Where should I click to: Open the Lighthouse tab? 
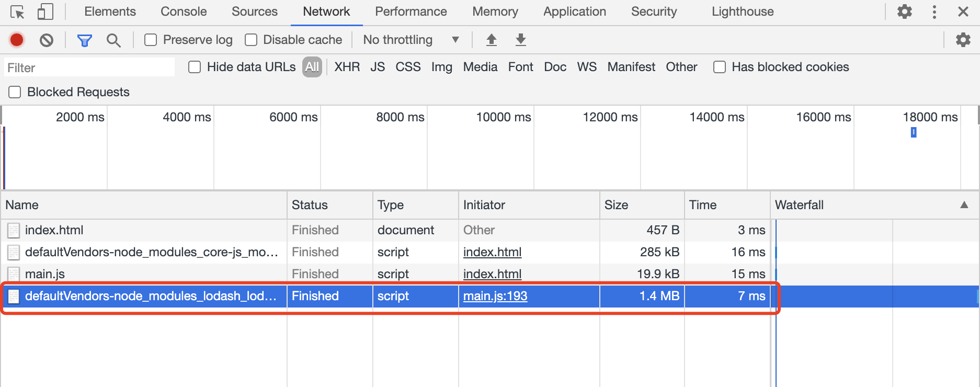(x=742, y=12)
